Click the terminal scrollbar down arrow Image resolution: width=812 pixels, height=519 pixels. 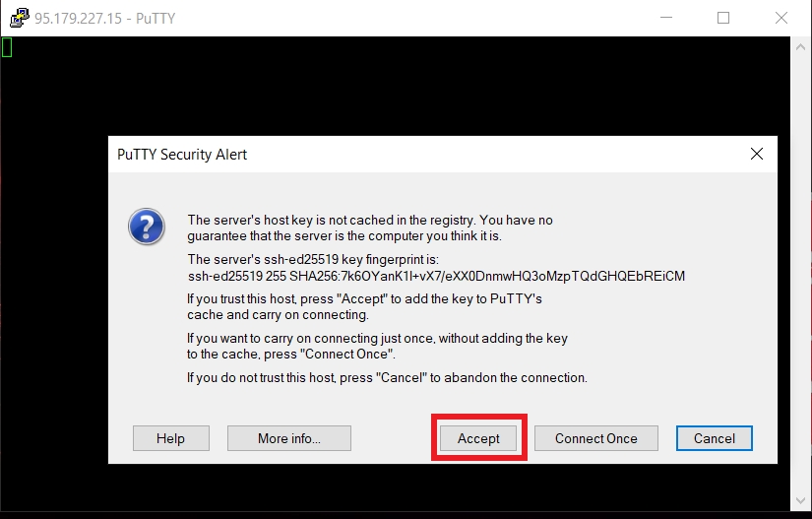coord(800,501)
